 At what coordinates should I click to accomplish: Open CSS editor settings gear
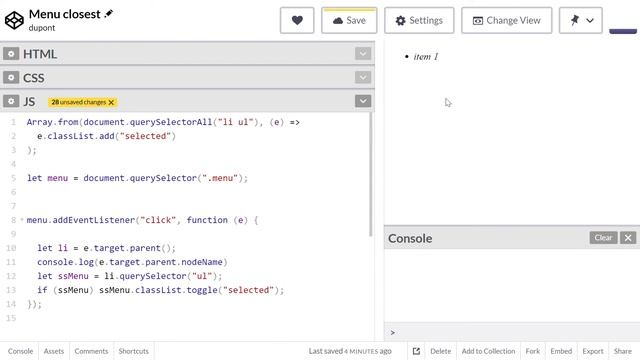point(11,77)
